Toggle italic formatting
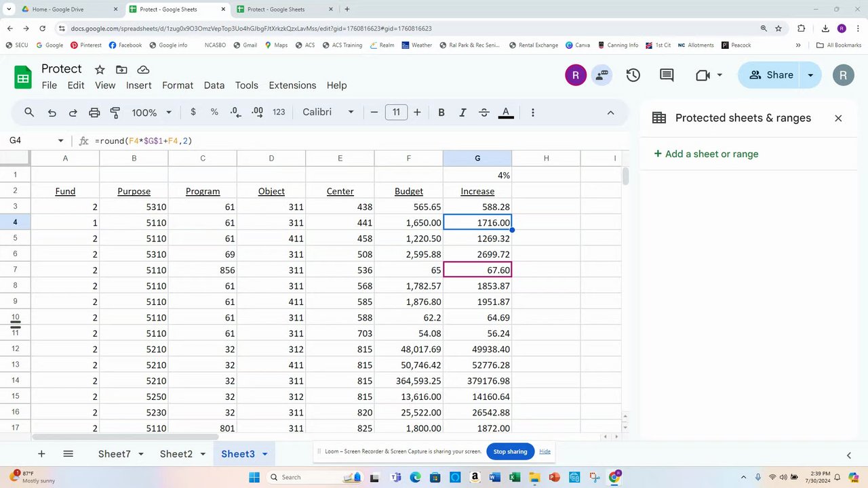 click(462, 113)
